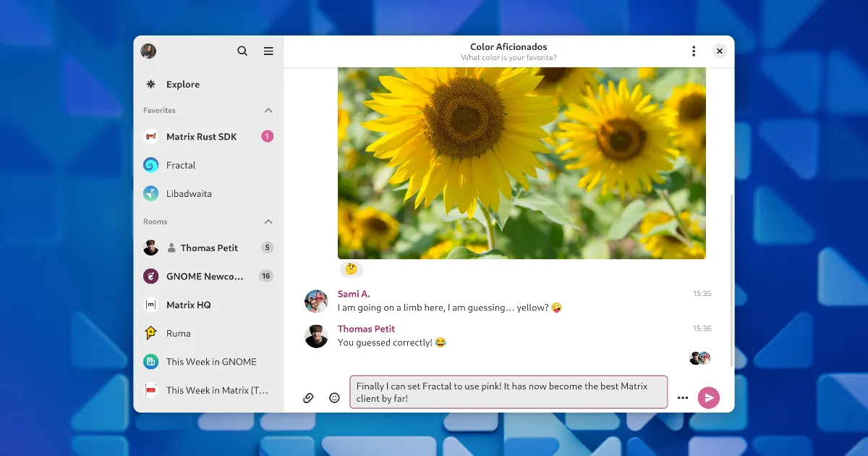Screen dimensions: 868x456
Task: Select the Explore item in sidebar
Action: [x=182, y=85]
